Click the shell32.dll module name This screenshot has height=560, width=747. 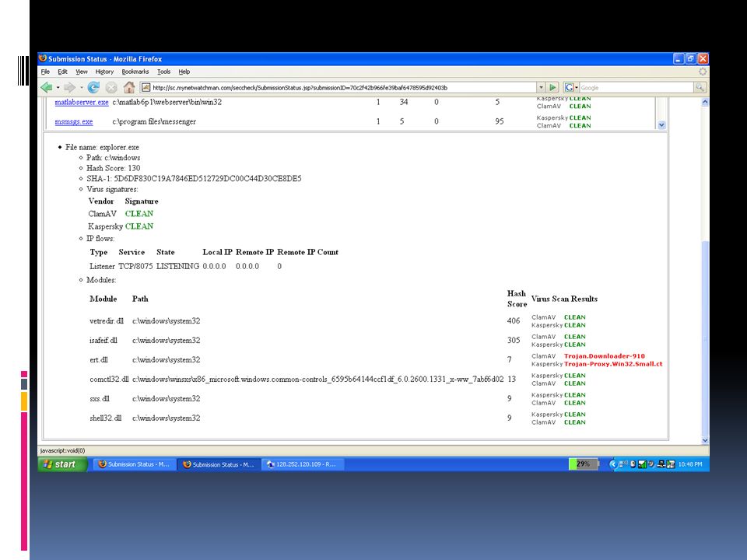click(106, 418)
